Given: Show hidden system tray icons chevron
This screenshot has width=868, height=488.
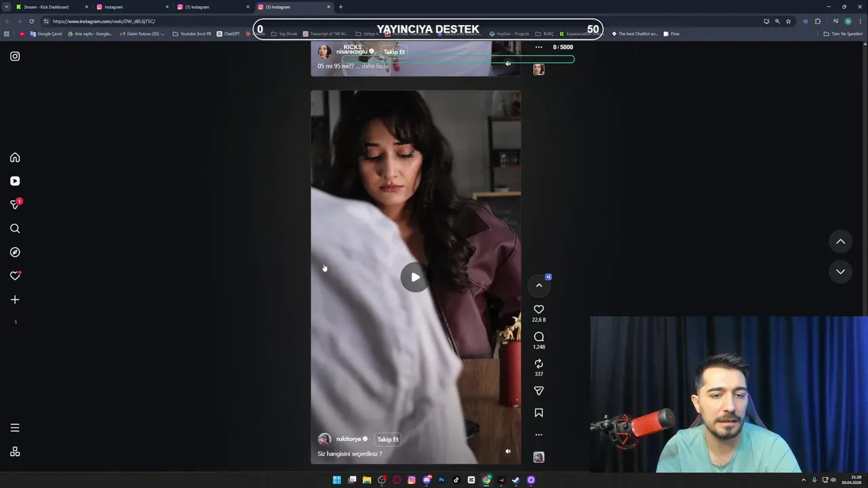Looking at the screenshot, I should pos(804,480).
